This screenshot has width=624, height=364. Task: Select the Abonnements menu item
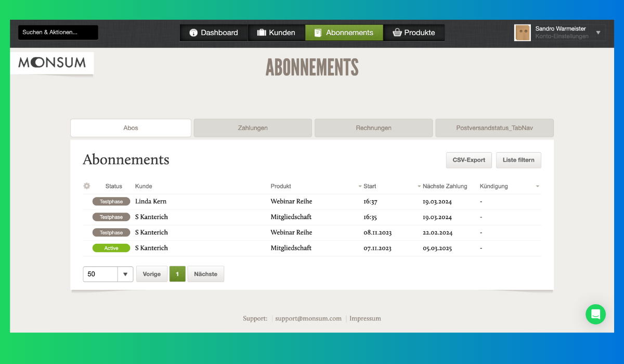344,32
